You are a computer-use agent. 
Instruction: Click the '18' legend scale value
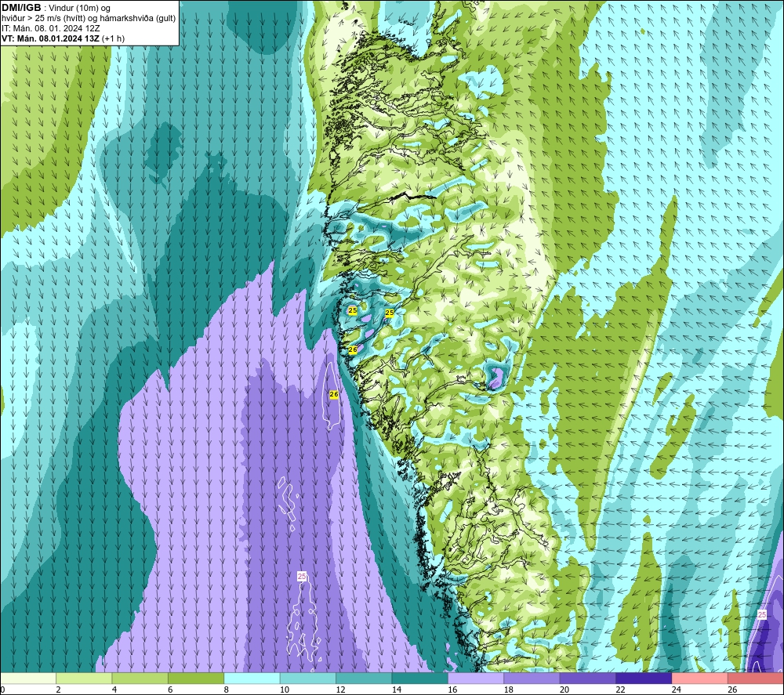click(509, 690)
